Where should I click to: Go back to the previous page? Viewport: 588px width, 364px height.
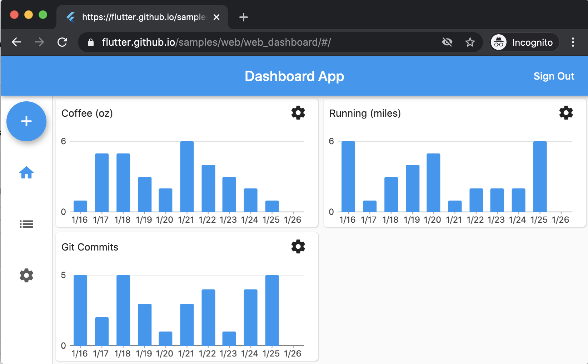coord(16,42)
